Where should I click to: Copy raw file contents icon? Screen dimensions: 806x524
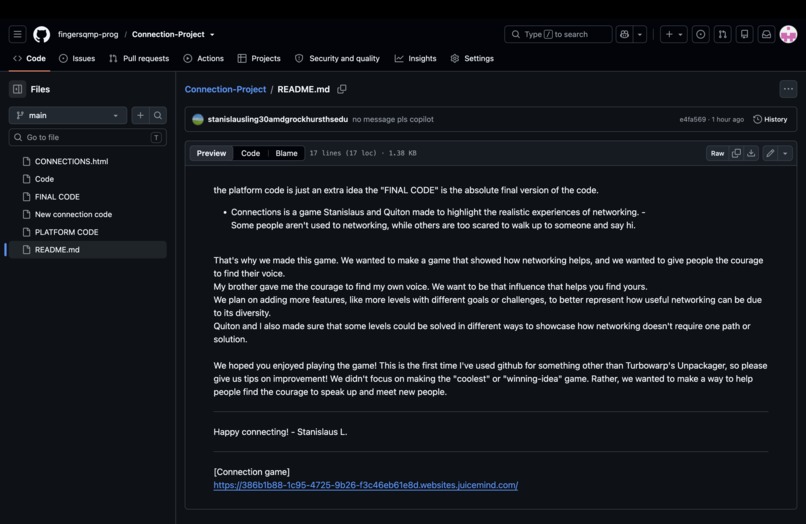tap(736, 153)
